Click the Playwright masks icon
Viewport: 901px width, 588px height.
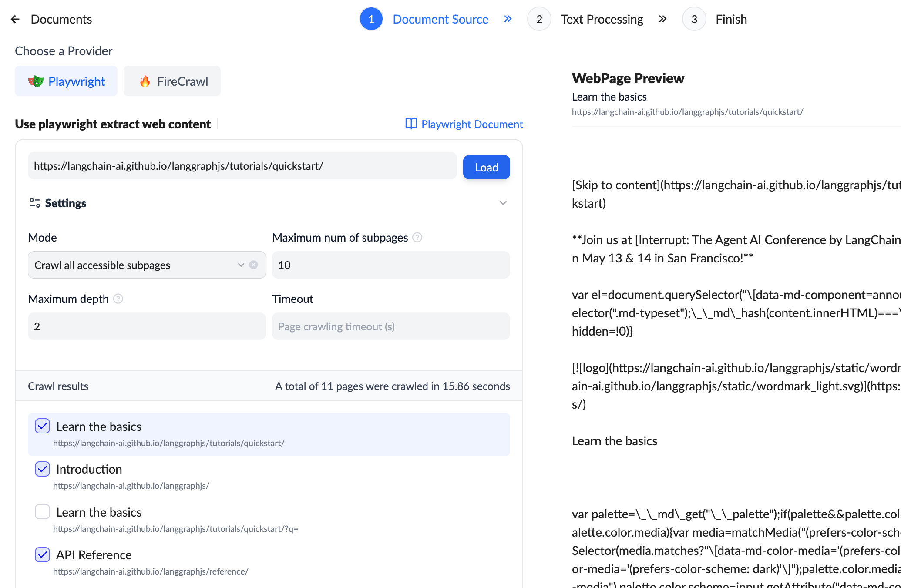click(36, 81)
